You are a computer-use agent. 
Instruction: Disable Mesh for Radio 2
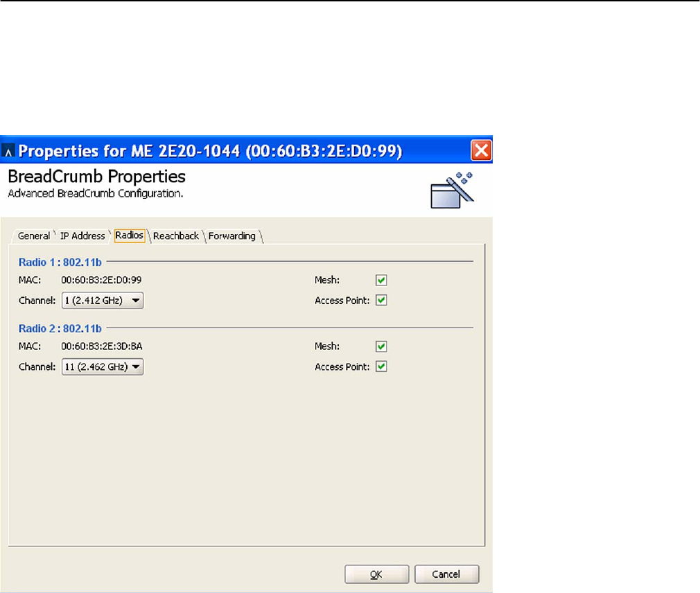tap(381, 346)
